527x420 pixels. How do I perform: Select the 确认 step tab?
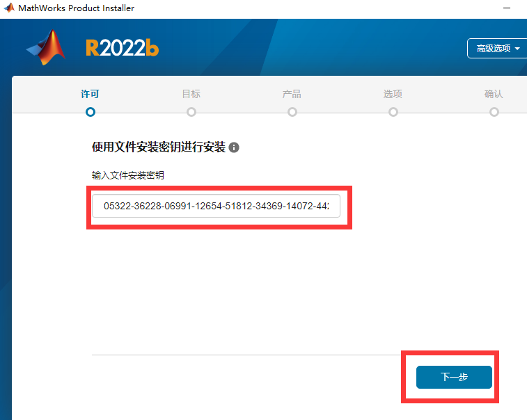click(494, 94)
